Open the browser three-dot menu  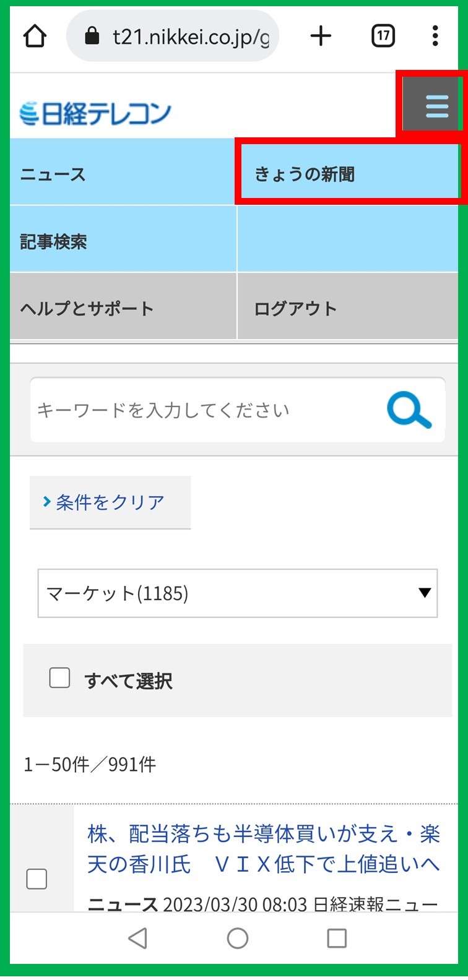[435, 37]
